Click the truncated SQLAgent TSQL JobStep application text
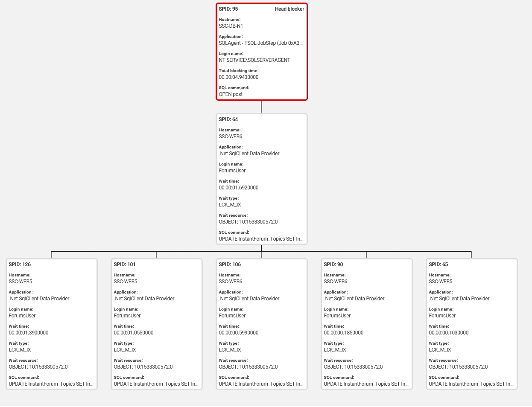 click(261, 43)
